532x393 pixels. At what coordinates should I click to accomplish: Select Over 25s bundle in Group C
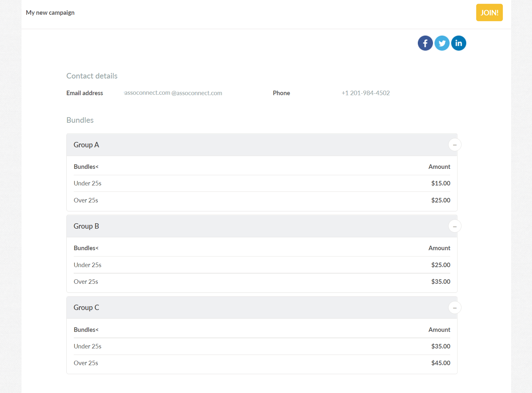coord(86,363)
